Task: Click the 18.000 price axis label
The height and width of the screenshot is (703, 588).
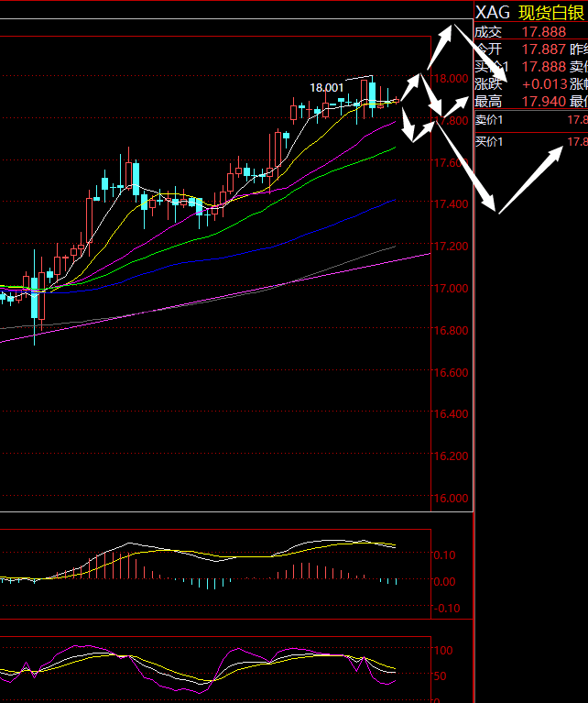Action: (451, 79)
